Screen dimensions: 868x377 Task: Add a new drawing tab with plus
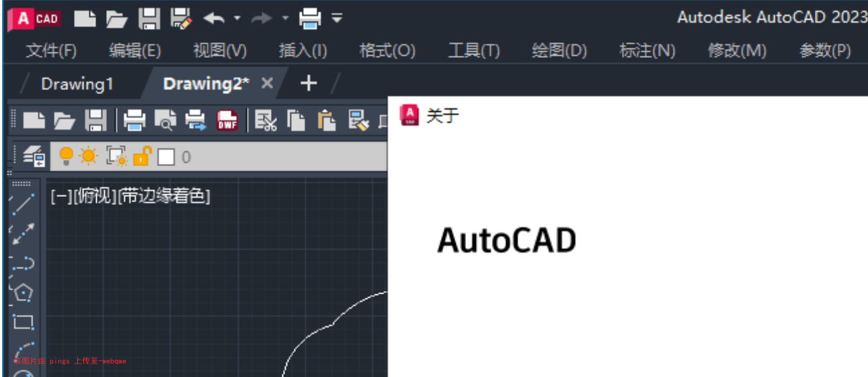[x=308, y=83]
